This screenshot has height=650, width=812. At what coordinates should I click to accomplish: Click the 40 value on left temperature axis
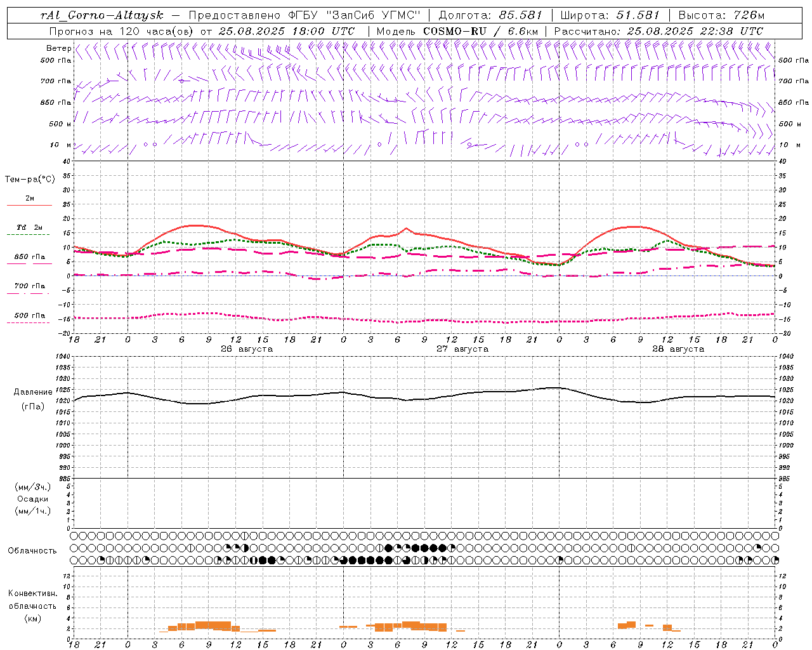(65, 161)
